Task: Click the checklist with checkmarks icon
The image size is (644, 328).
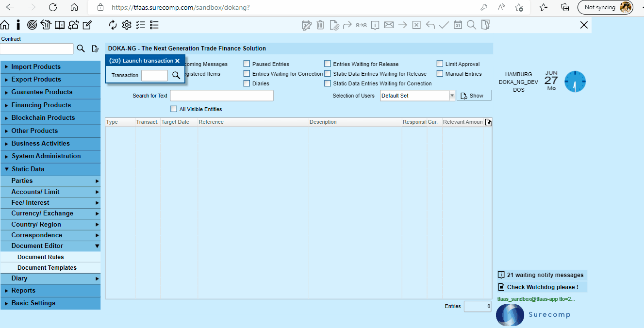Action: click(x=141, y=25)
